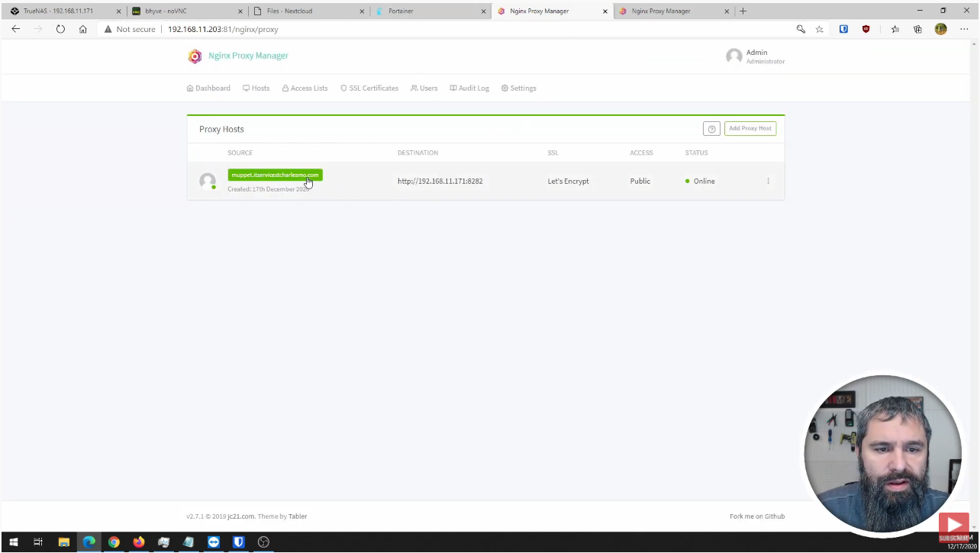Screen dimensions: 980x553
Task: View the Audit Log page
Action: coord(469,88)
